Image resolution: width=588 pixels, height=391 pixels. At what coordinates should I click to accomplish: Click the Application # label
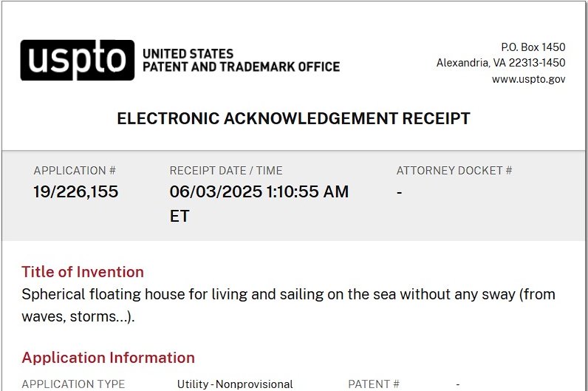pos(75,171)
